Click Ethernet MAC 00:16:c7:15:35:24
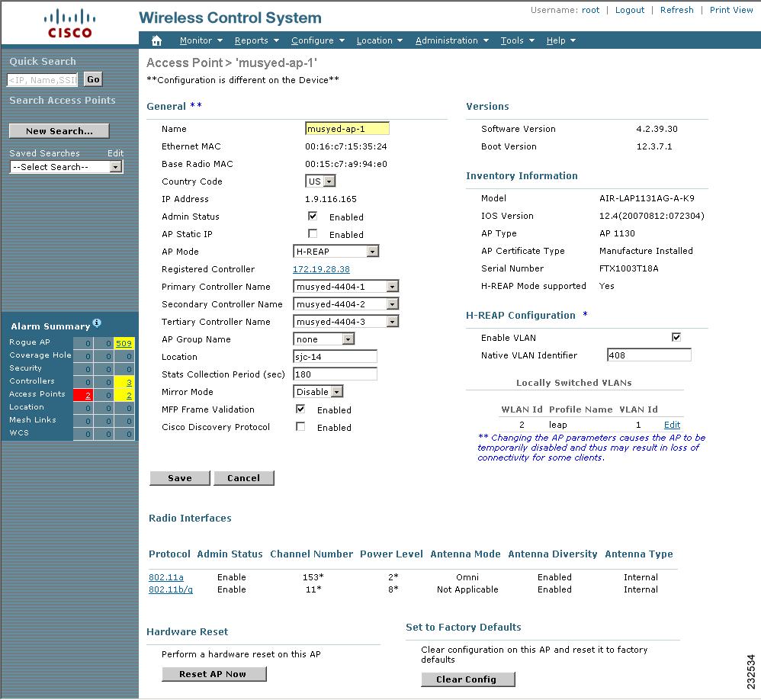The height and width of the screenshot is (700, 761). pos(346,146)
